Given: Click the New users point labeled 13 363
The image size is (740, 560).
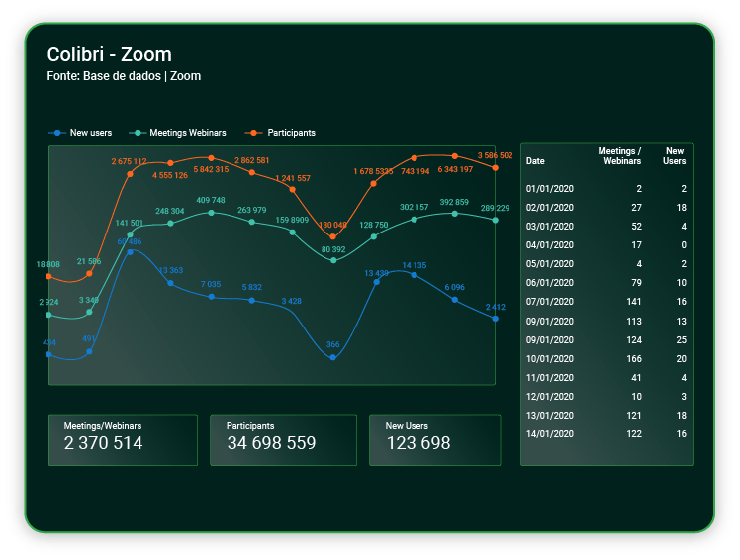Looking at the screenshot, I should point(170,283).
